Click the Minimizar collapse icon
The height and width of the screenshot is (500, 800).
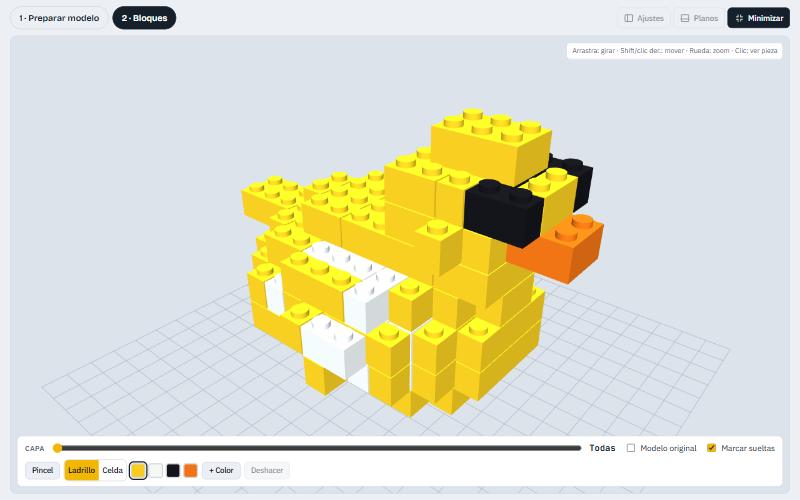click(x=739, y=18)
